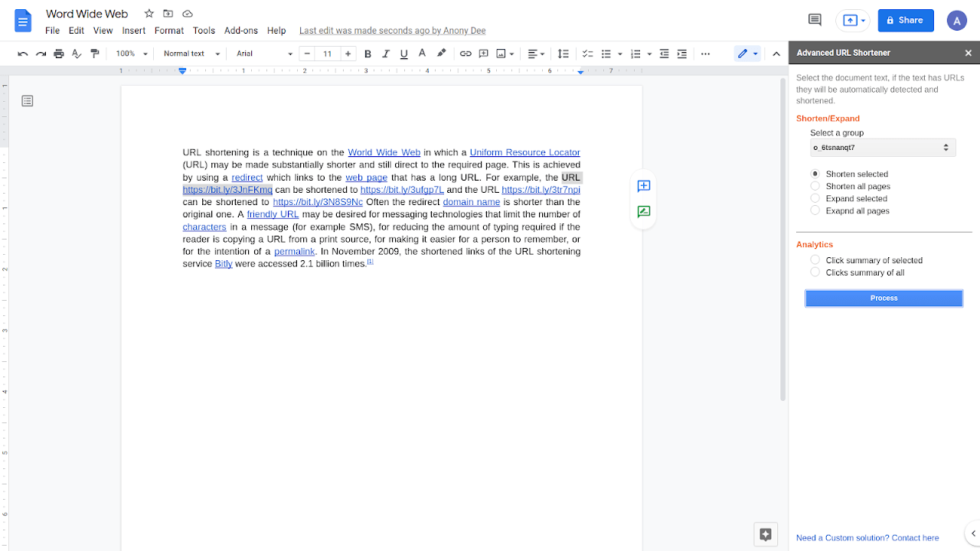Open the Editing mode pencil dropdown
The width and height of the screenshot is (980, 551).
[x=747, y=54]
